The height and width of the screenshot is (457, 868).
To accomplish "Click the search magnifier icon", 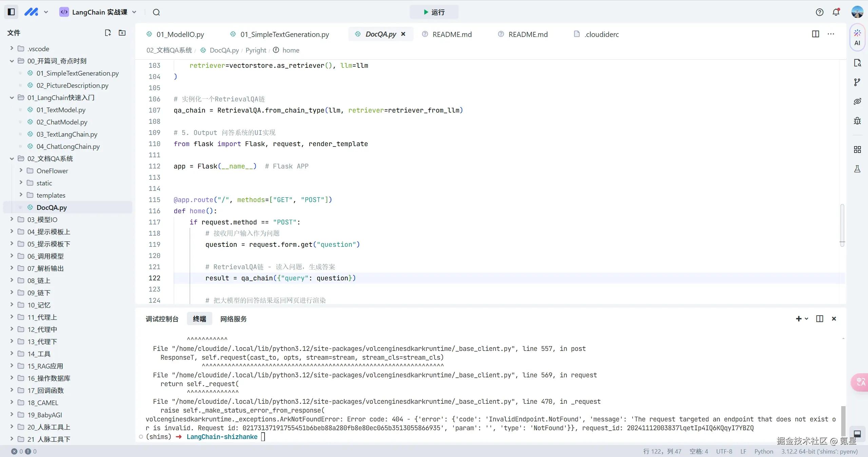I will point(156,12).
